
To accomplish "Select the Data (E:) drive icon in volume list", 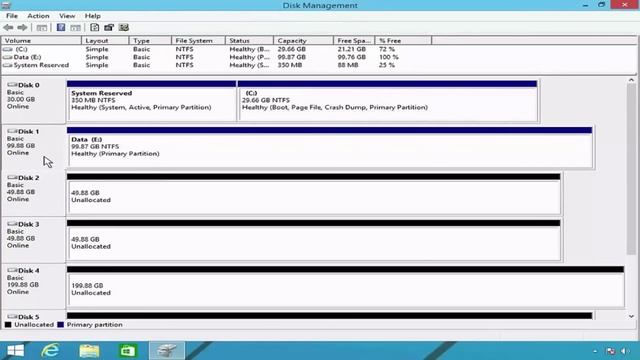I will click(x=8, y=57).
